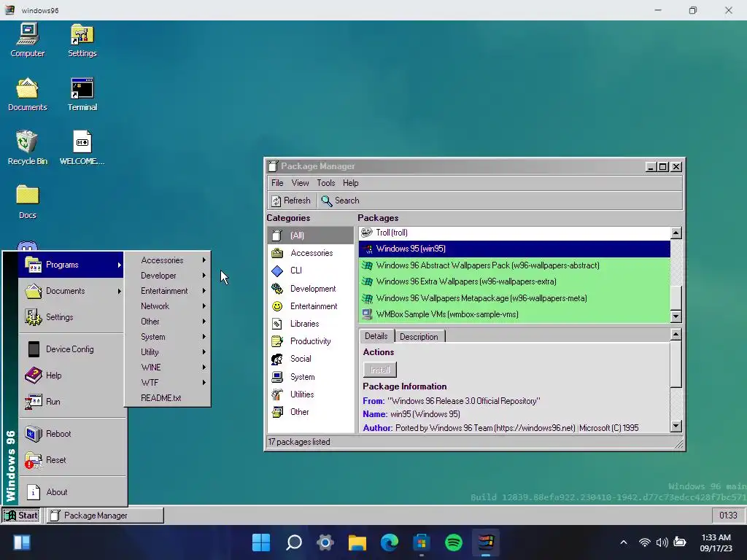
Task: Expand the Entertainment submenu in Programs
Action: 168,290
